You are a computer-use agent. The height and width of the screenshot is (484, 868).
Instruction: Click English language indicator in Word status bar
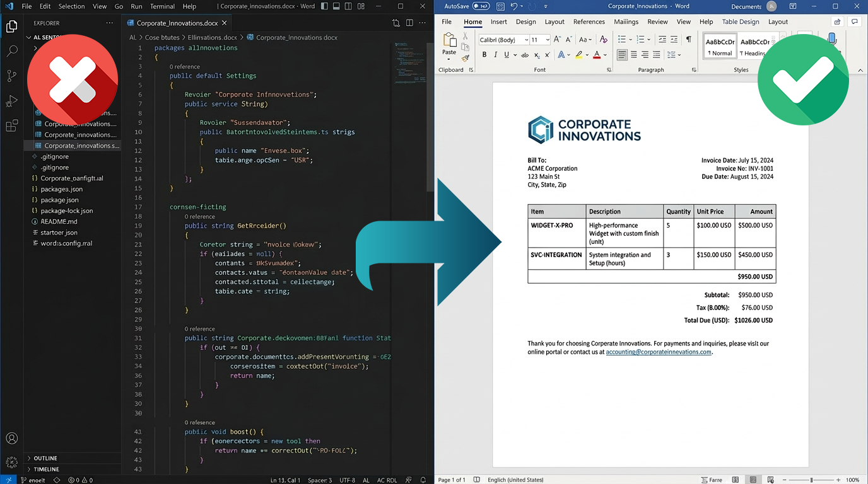tap(515, 480)
